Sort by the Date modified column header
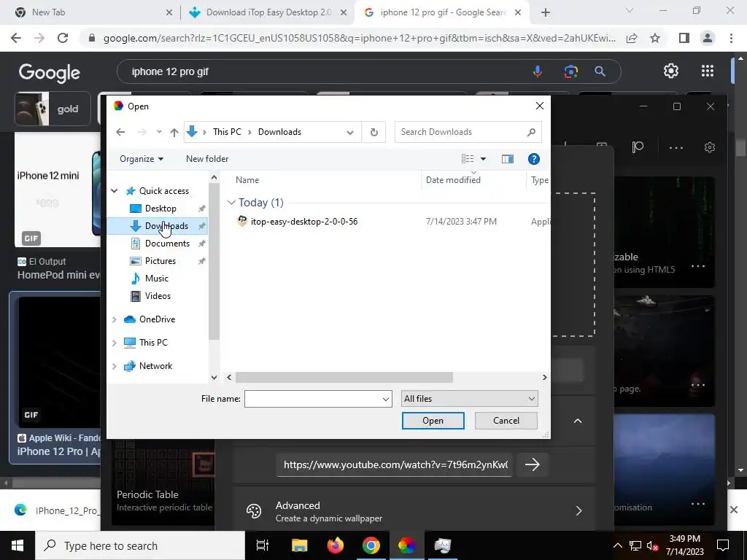Image resolution: width=747 pixels, height=560 pixels. click(453, 180)
